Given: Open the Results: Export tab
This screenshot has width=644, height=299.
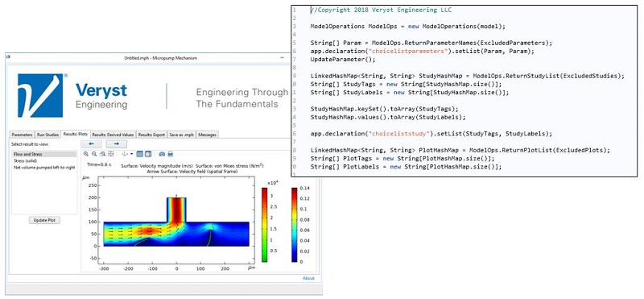Looking at the screenshot, I should click(x=151, y=135).
